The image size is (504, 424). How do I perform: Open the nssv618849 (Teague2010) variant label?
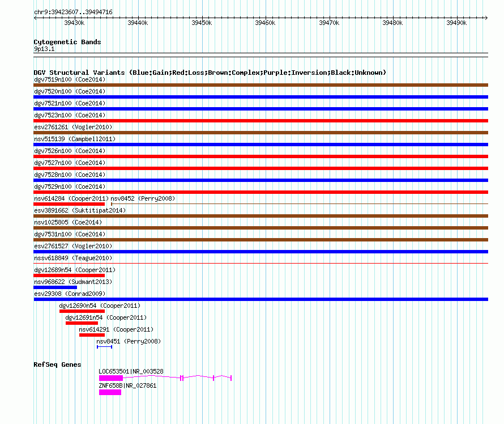tap(73, 258)
